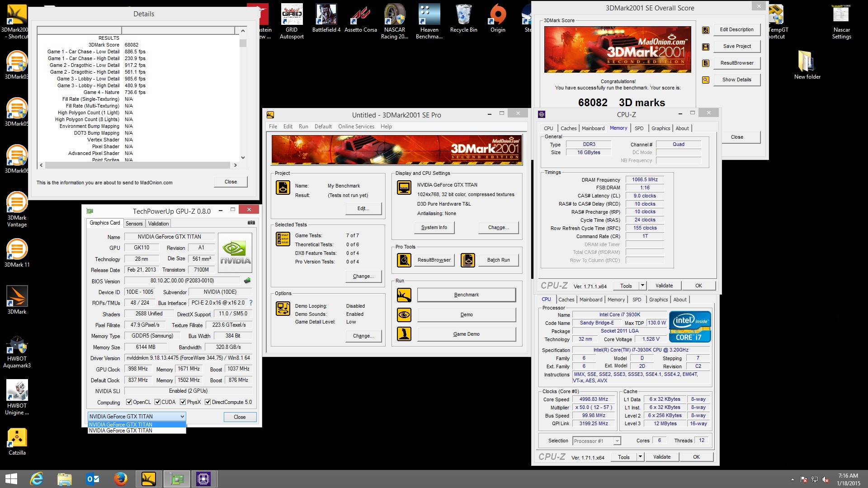Click the Demo eye icon
This screenshot has height=488, width=868.
pyautogui.click(x=404, y=314)
